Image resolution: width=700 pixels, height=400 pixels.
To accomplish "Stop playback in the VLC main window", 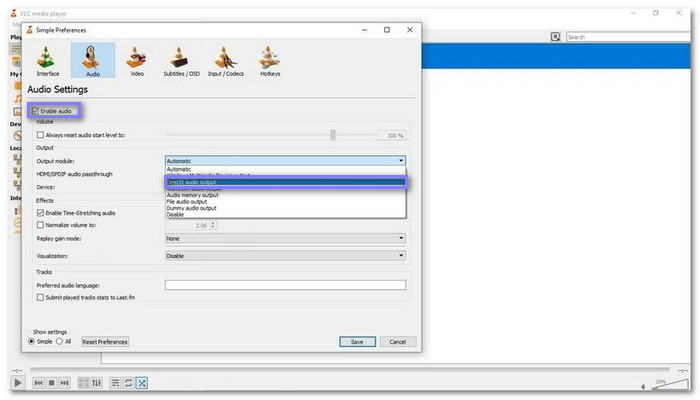I will click(52, 383).
